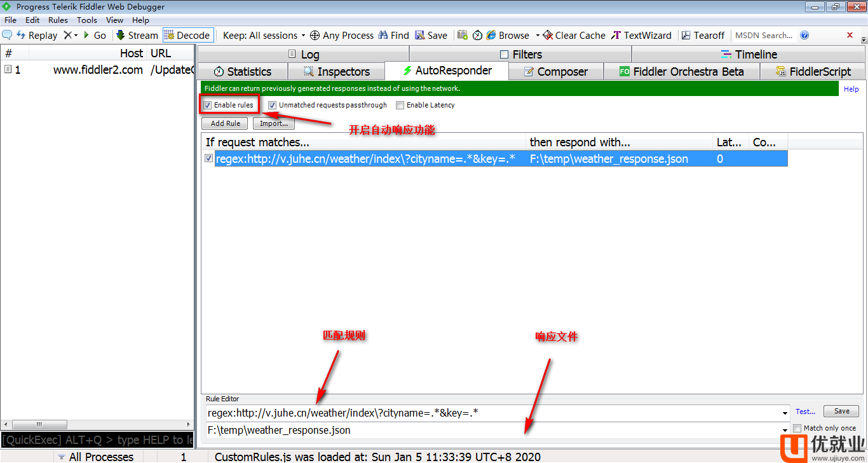
Task: Click the timer stopwatch icon
Action: [x=477, y=36]
